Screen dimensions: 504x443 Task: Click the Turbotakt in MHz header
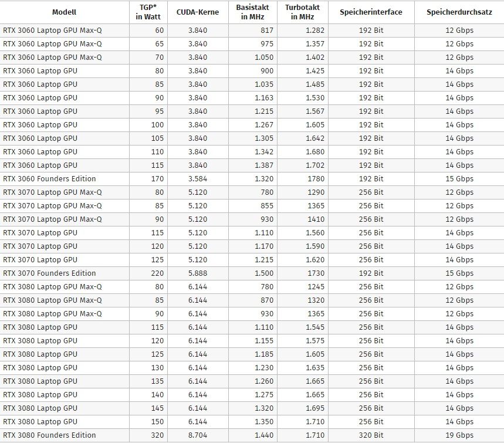pos(303,12)
